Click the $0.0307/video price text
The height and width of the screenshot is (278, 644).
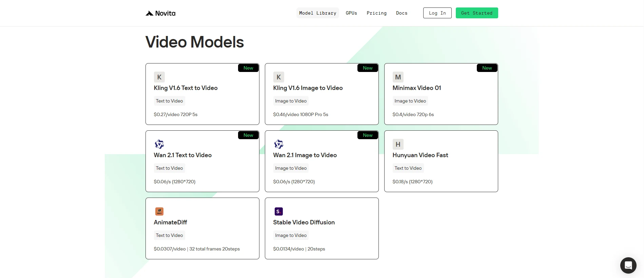(197, 249)
